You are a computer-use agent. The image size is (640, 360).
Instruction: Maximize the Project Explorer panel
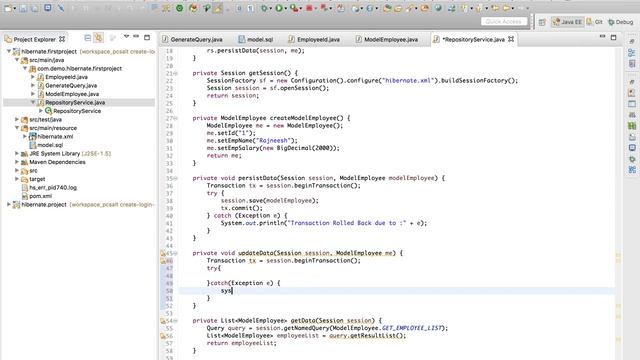click(x=147, y=38)
